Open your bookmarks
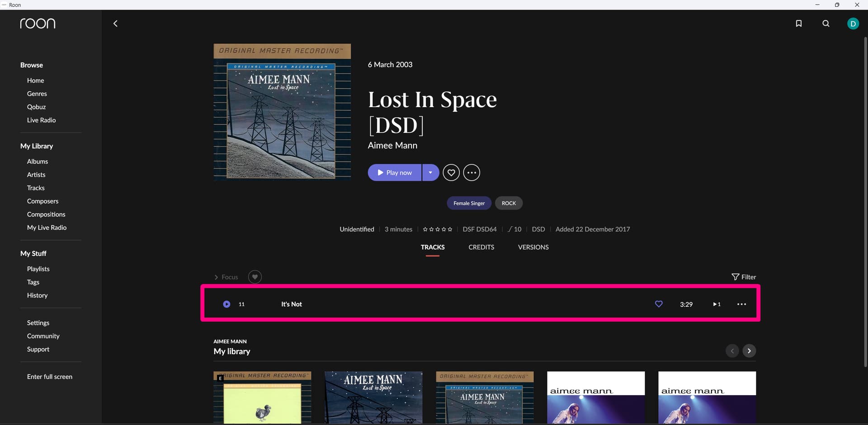This screenshot has width=868, height=425. click(798, 23)
